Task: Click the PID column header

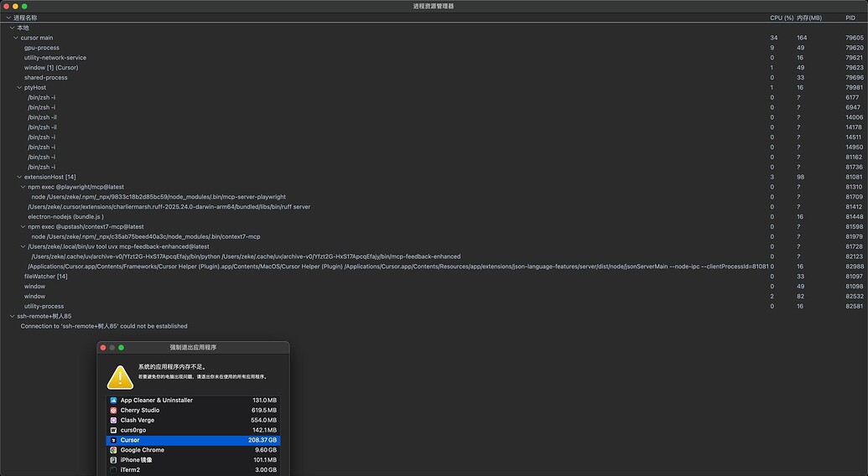Action: click(x=850, y=18)
